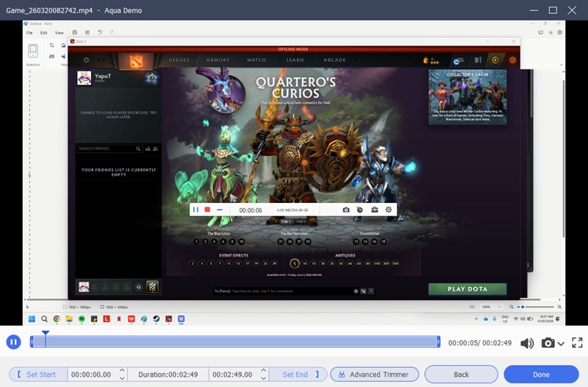Screen dimensions: 588x387
Task: Decrease the end time with the down arrow
Action: tap(264, 378)
